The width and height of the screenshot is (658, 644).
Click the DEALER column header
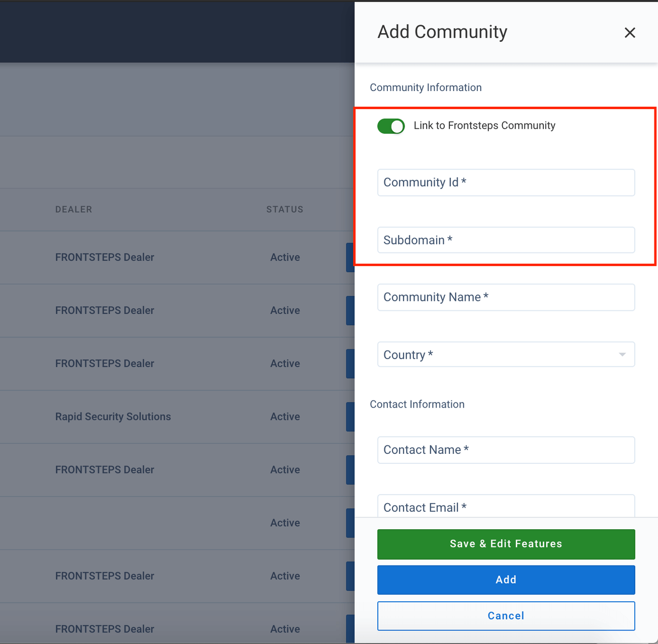(73, 209)
